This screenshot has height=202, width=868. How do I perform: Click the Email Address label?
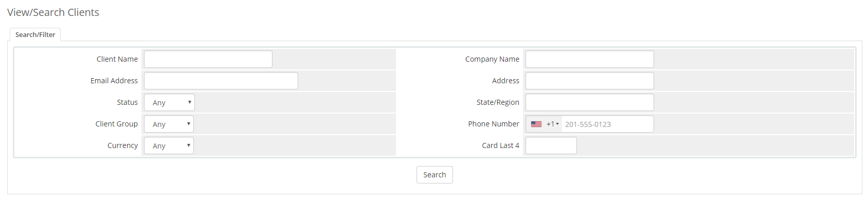click(114, 81)
